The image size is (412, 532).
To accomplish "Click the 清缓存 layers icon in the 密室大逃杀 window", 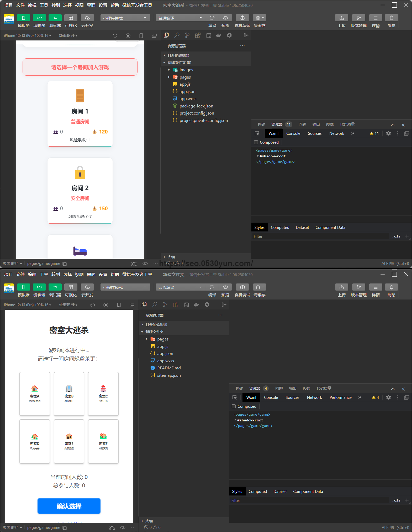I will [259, 18].
